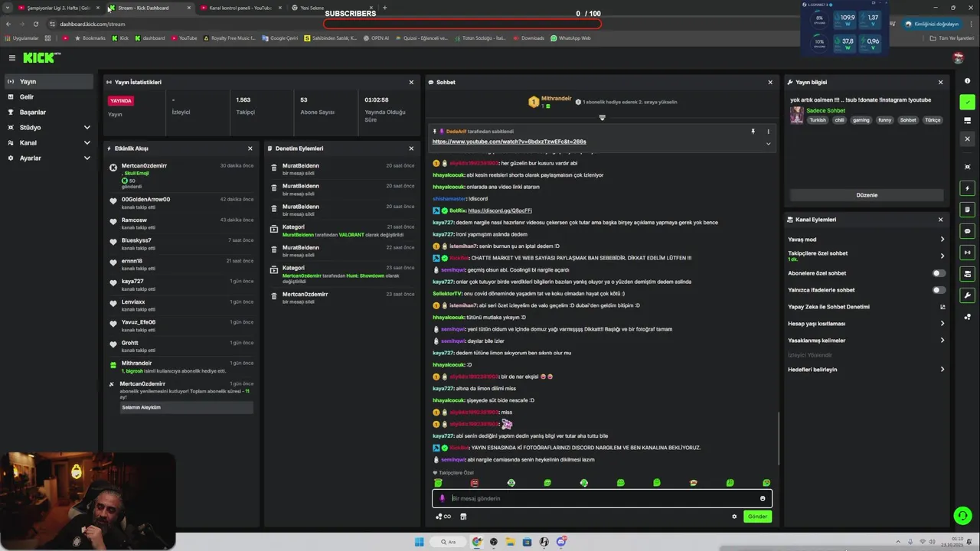Open the hamburger menu beside the Kick logo
Image resolution: width=980 pixels, height=551 pixels.
pyautogui.click(x=11, y=57)
